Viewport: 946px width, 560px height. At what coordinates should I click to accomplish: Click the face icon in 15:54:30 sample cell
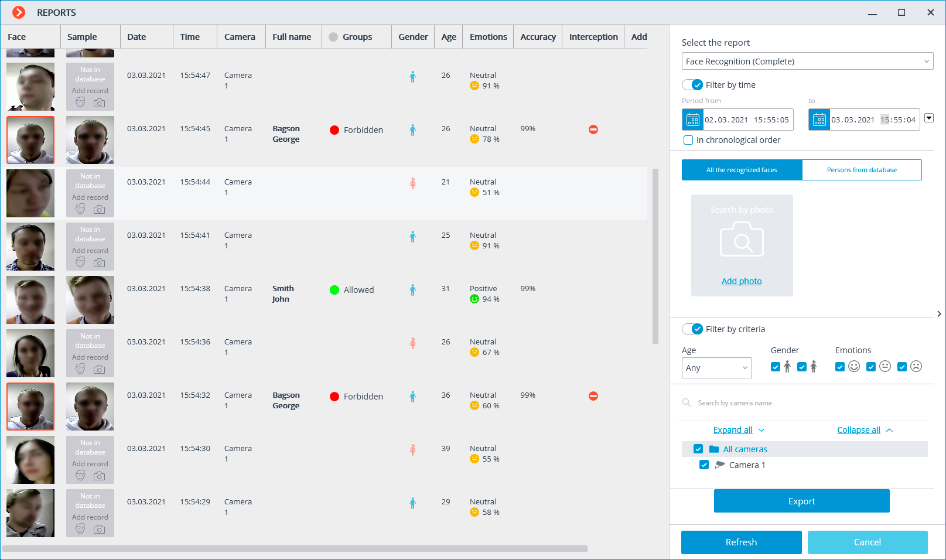pyautogui.click(x=81, y=476)
